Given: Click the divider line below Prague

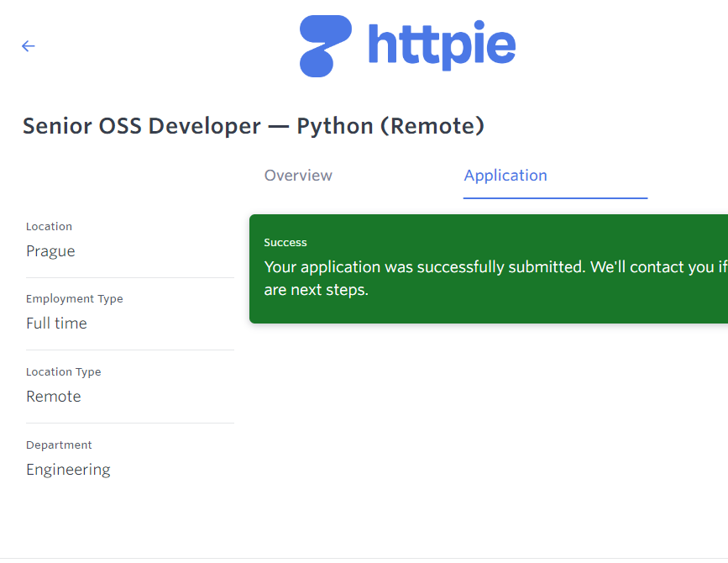Looking at the screenshot, I should pyautogui.click(x=129, y=277).
